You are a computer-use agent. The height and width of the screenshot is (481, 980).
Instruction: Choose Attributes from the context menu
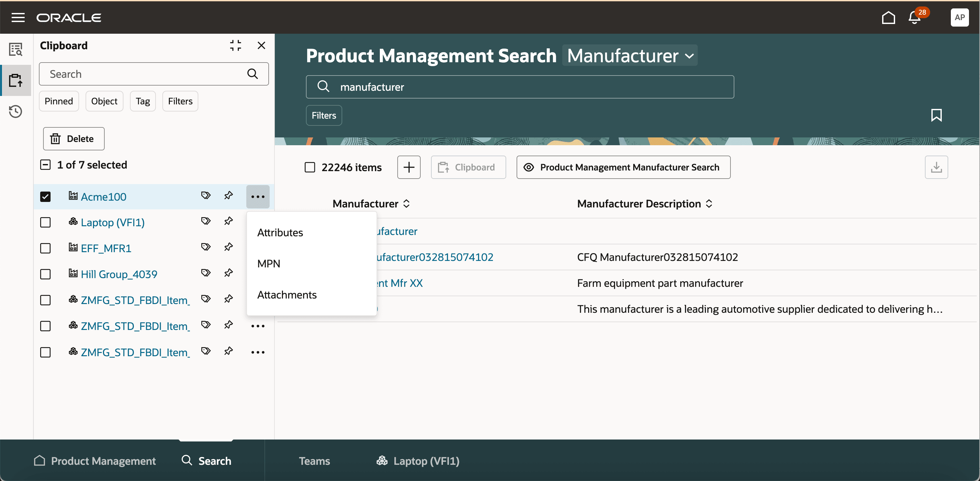click(280, 232)
